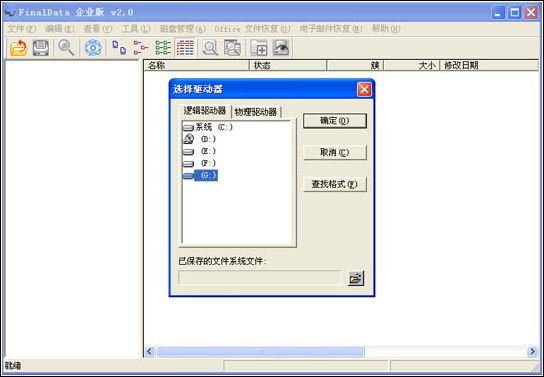
Task: Click the new folder plus icon
Action: [x=259, y=48]
